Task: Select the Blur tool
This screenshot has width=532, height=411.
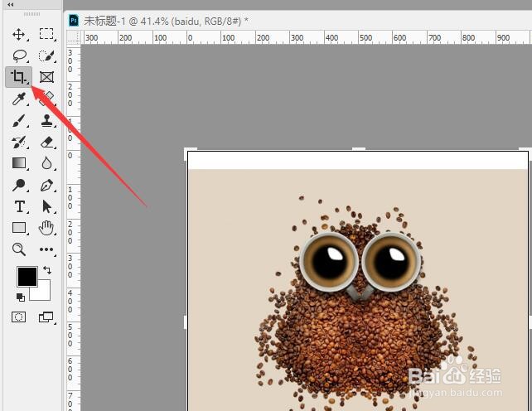Action: [x=46, y=163]
